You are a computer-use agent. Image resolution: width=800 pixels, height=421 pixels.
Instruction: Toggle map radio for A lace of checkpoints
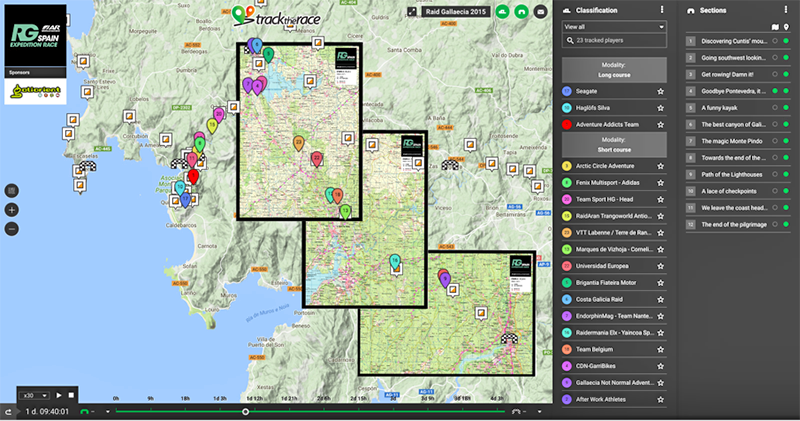pos(775,191)
